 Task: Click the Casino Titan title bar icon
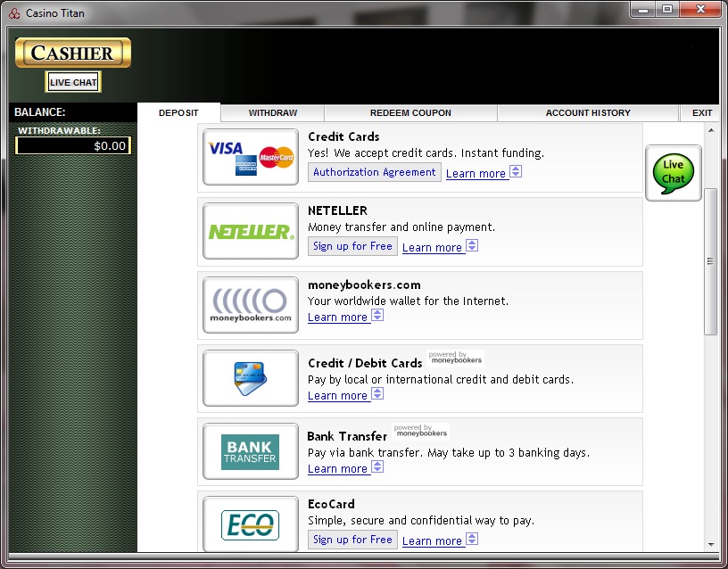(13, 13)
